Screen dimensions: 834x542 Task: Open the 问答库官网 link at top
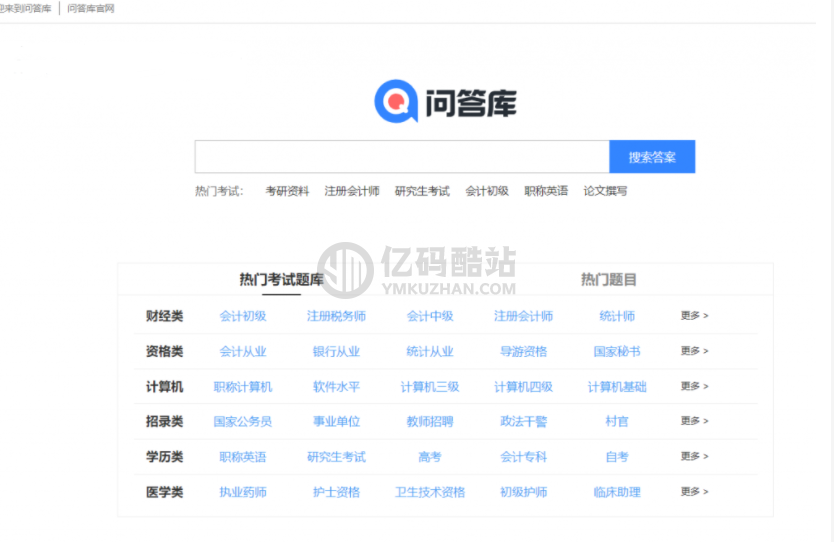[91, 9]
